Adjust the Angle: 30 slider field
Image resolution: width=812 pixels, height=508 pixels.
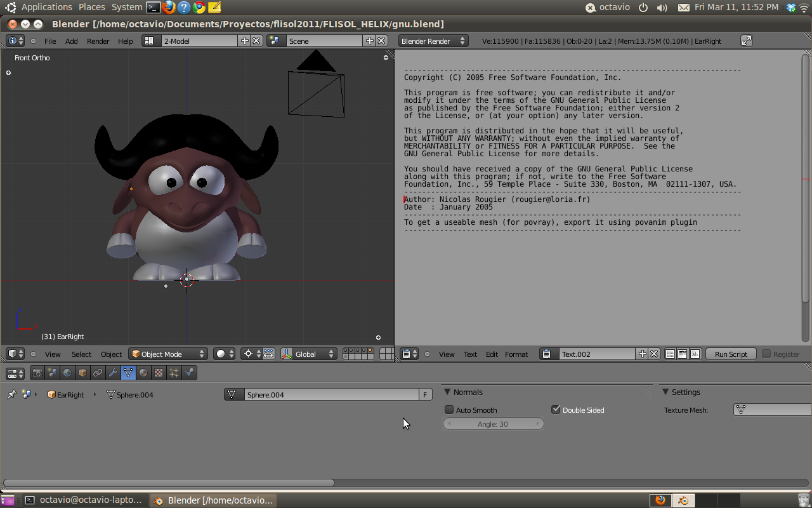tap(493, 424)
